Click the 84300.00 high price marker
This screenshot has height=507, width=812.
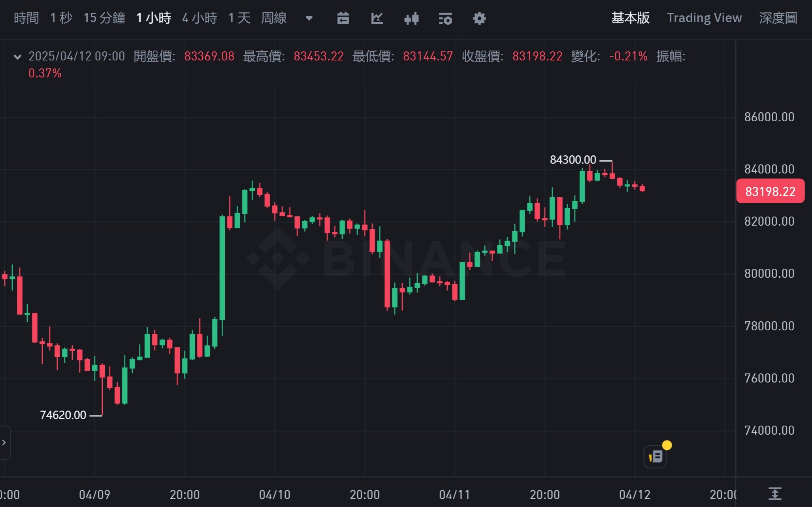(x=573, y=160)
